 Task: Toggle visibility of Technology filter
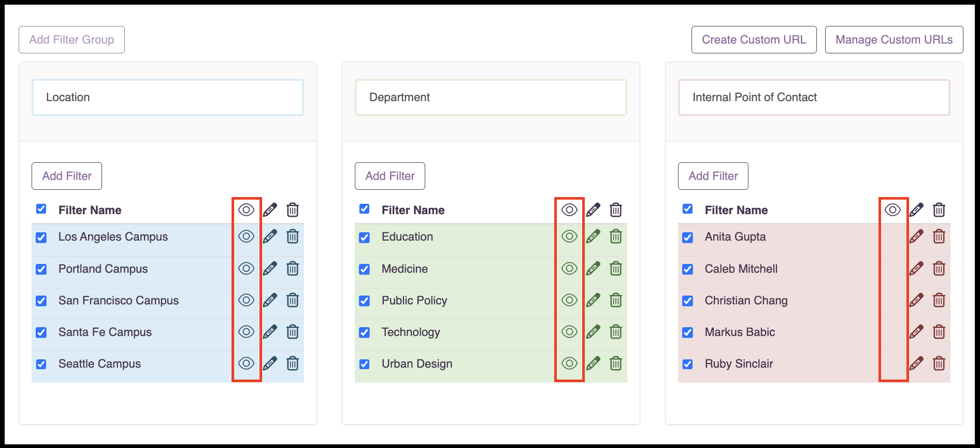[569, 332]
